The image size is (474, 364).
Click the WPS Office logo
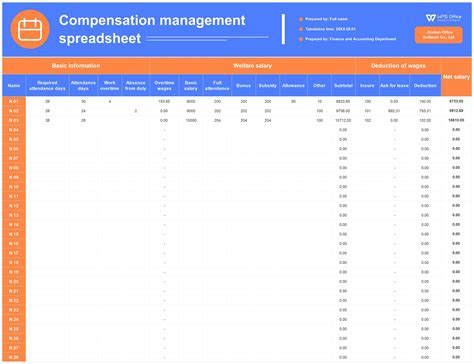click(443, 18)
